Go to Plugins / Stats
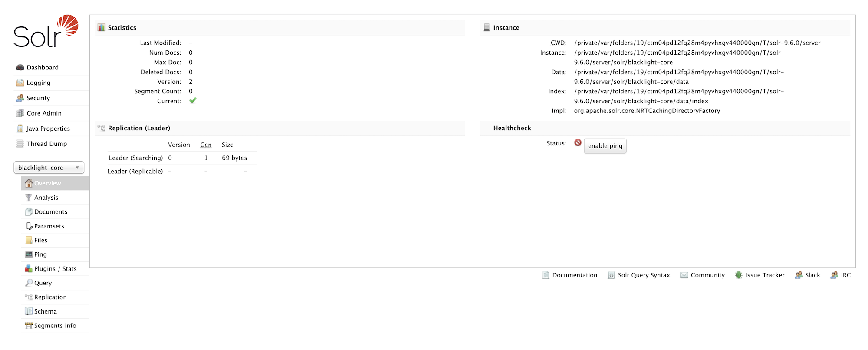The height and width of the screenshot is (350, 868). click(x=56, y=269)
